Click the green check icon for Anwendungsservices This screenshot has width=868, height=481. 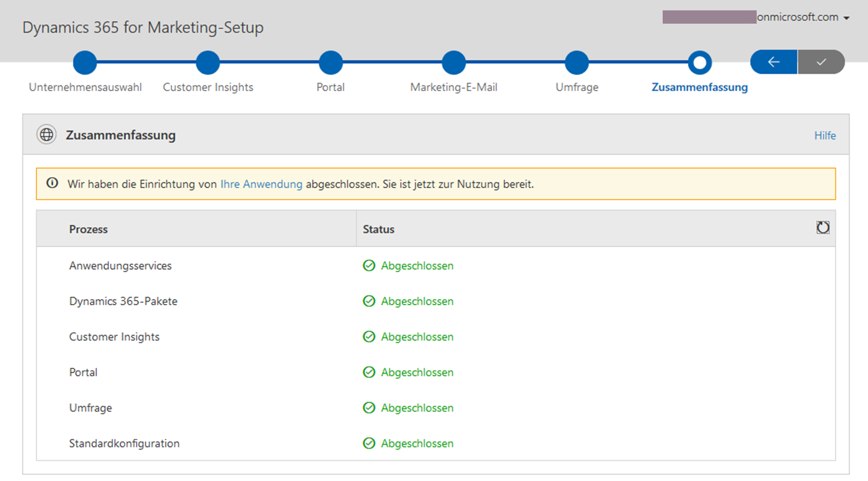[x=369, y=265]
